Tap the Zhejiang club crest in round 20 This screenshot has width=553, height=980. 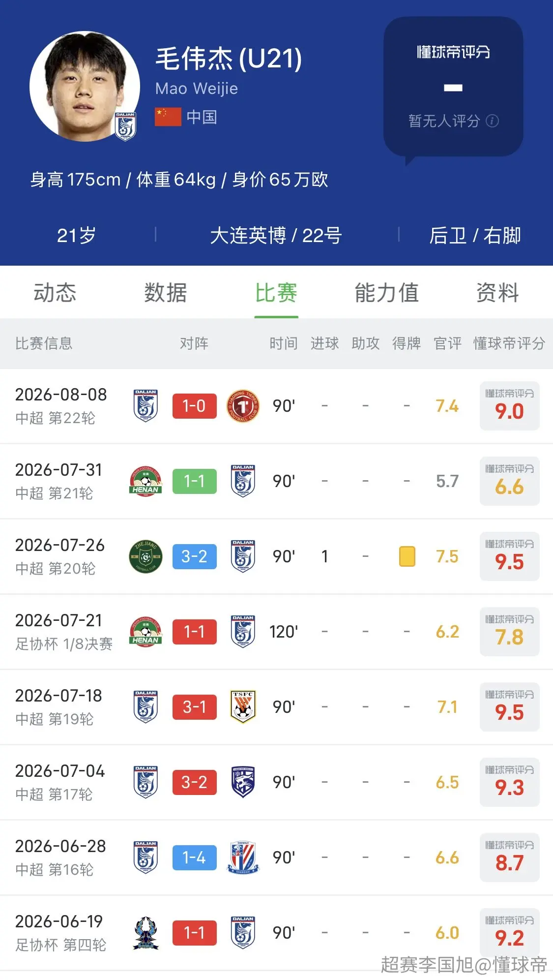coord(146,556)
